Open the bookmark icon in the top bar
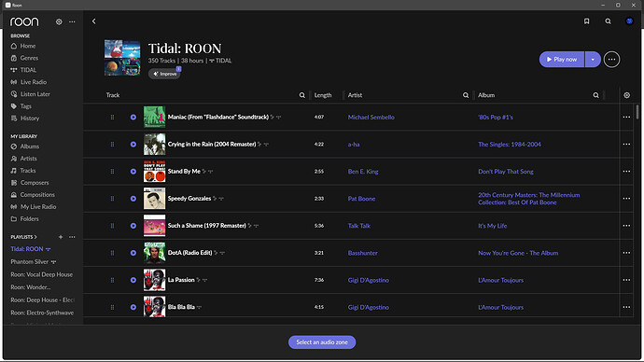The image size is (644, 362). [586, 21]
